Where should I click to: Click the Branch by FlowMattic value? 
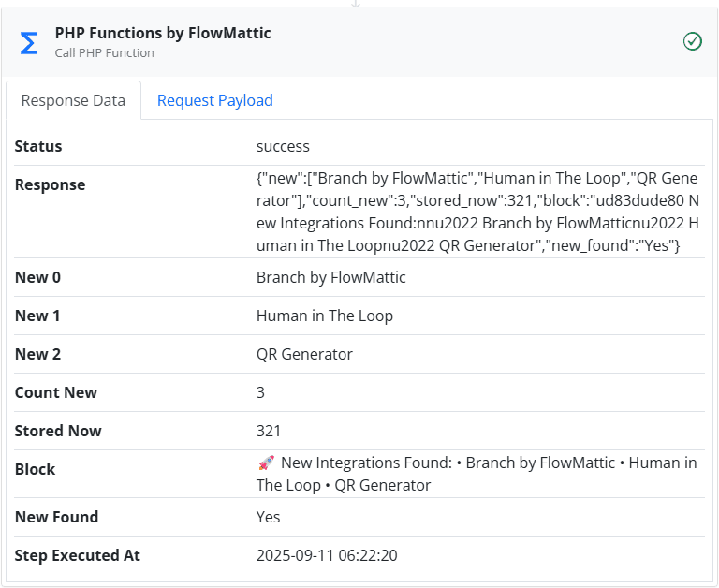[x=331, y=277]
